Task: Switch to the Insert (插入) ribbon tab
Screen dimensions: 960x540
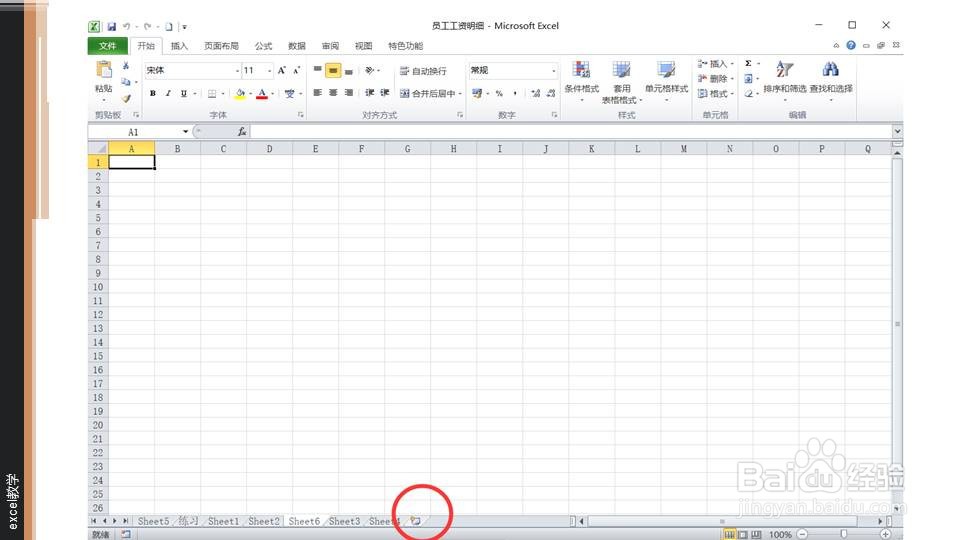Action: point(179,46)
